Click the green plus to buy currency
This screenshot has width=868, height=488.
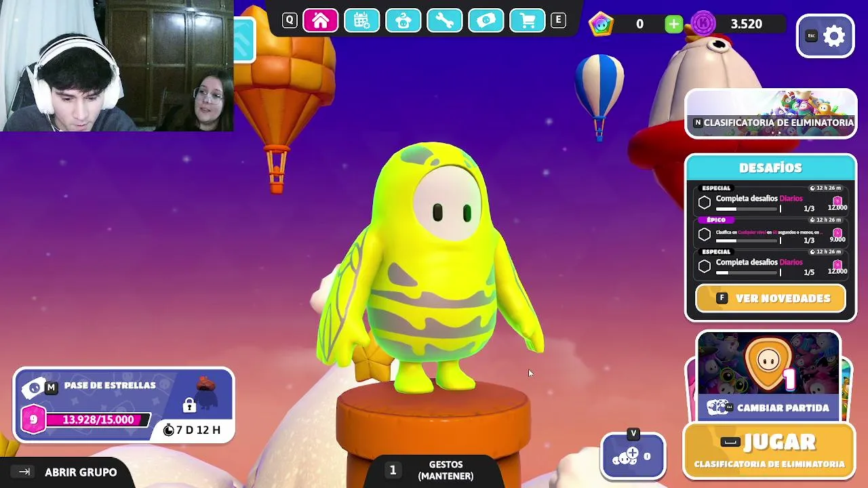point(673,25)
